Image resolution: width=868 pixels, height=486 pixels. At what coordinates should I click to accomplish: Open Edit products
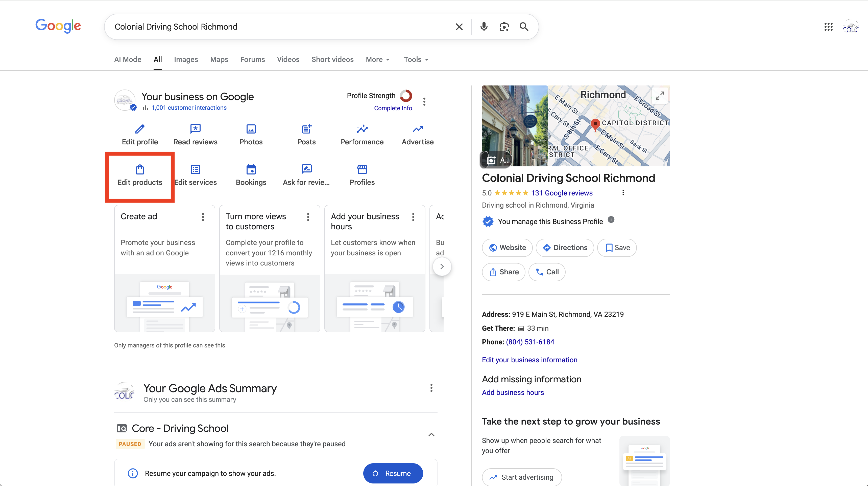[140, 175]
